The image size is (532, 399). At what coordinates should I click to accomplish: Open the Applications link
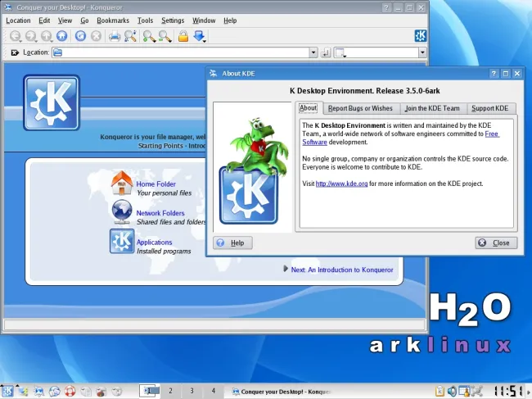(x=155, y=243)
